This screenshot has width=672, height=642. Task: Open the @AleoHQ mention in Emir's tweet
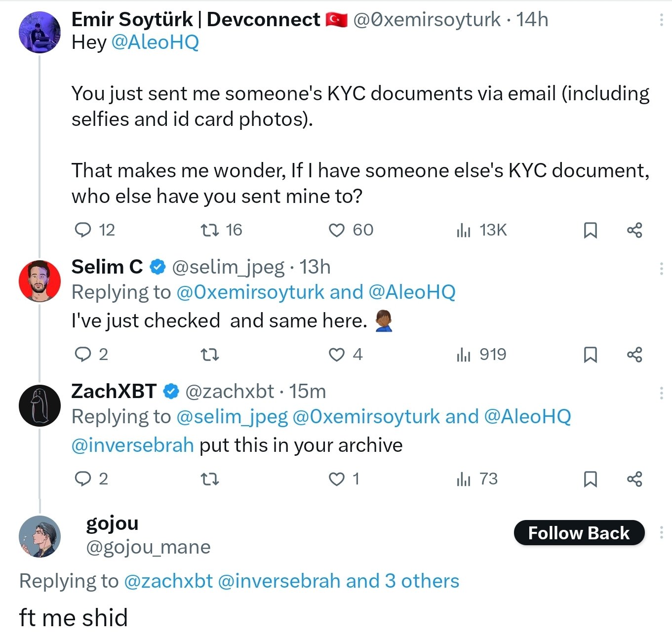click(155, 42)
